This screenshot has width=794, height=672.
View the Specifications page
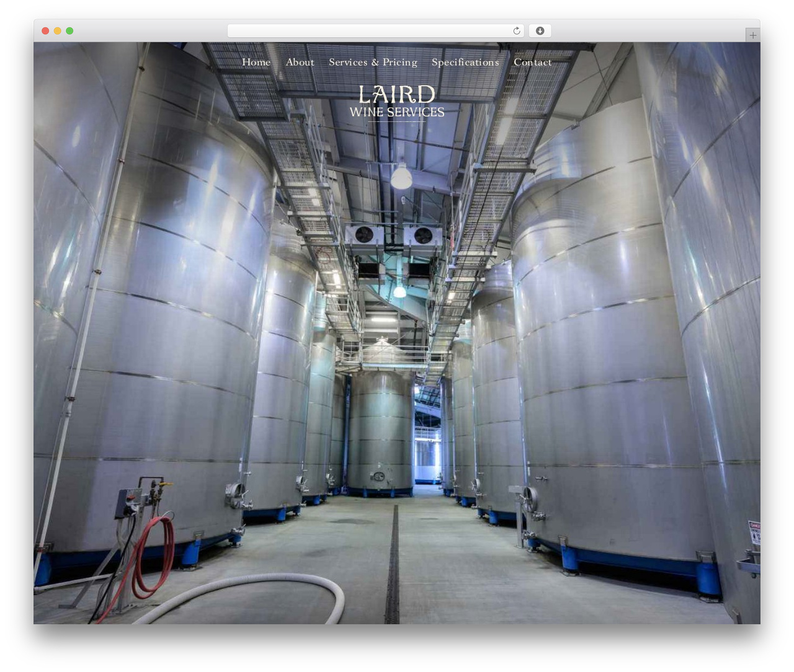click(465, 62)
